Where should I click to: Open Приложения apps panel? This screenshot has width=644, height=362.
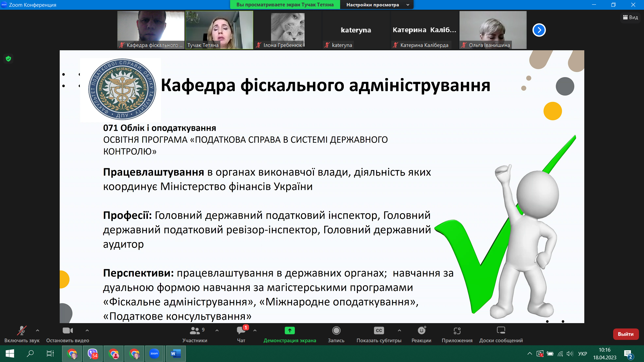coord(457,335)
